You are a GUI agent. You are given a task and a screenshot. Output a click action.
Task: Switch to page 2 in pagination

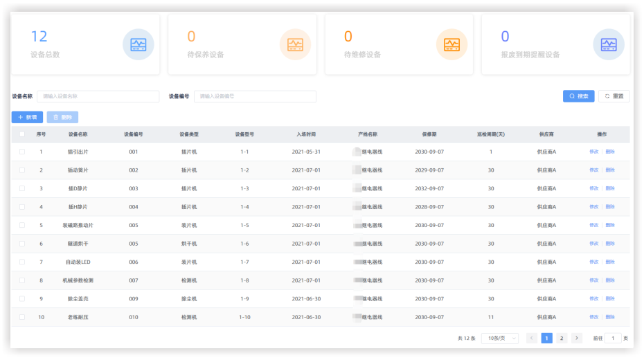pos(561,338)
